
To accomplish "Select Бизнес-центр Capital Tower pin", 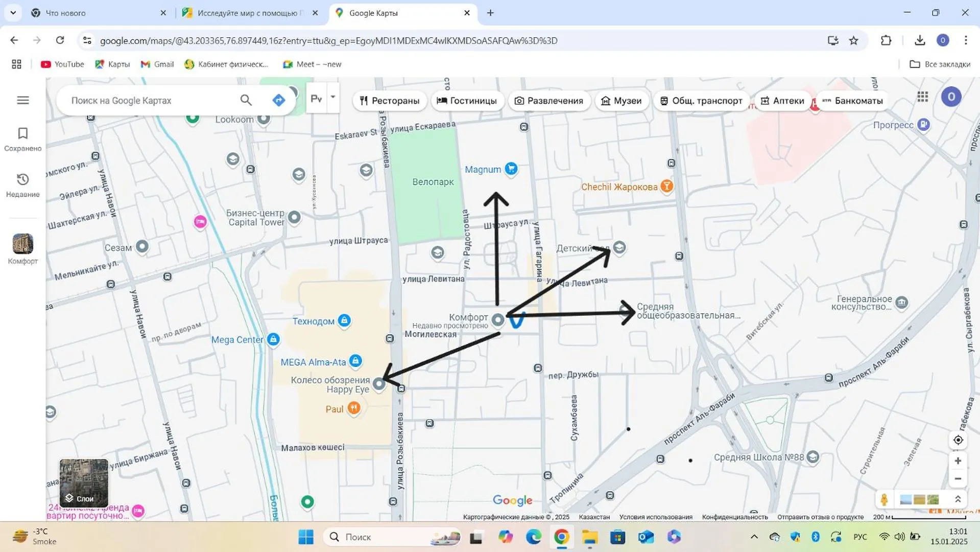I will pyautogui.click(x=294, y=217).
